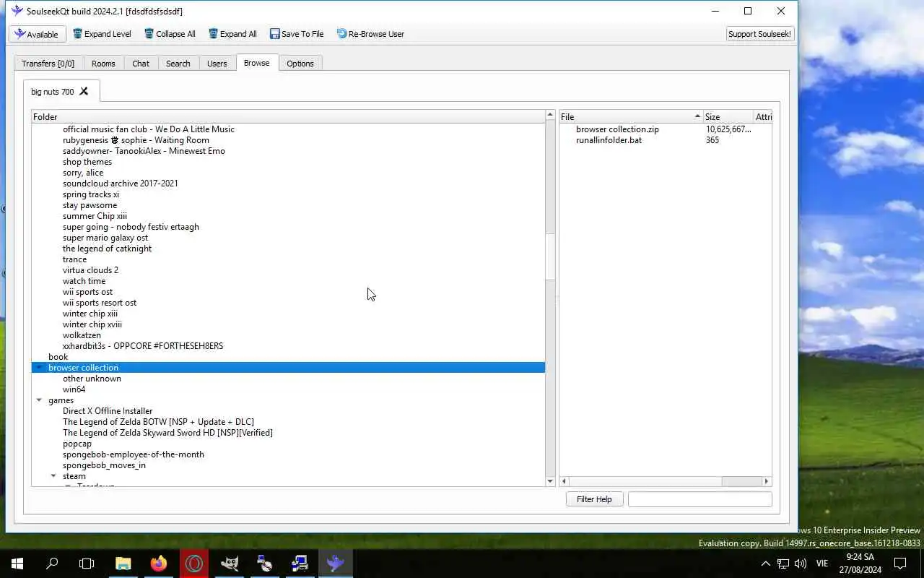
Task: Select the other unknown folder
Action: click(x=92, y=379)
